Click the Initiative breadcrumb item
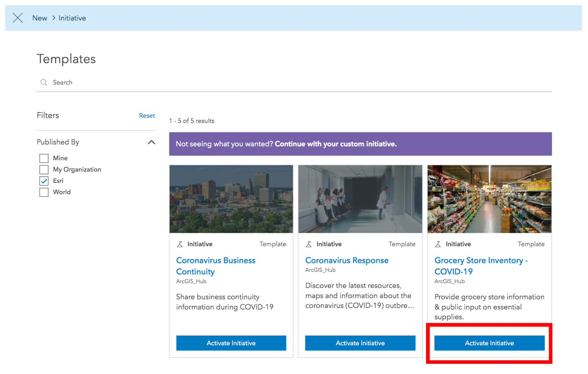This screenshot has width=588, height=374. pyautogui.click(x=72, y=18)
